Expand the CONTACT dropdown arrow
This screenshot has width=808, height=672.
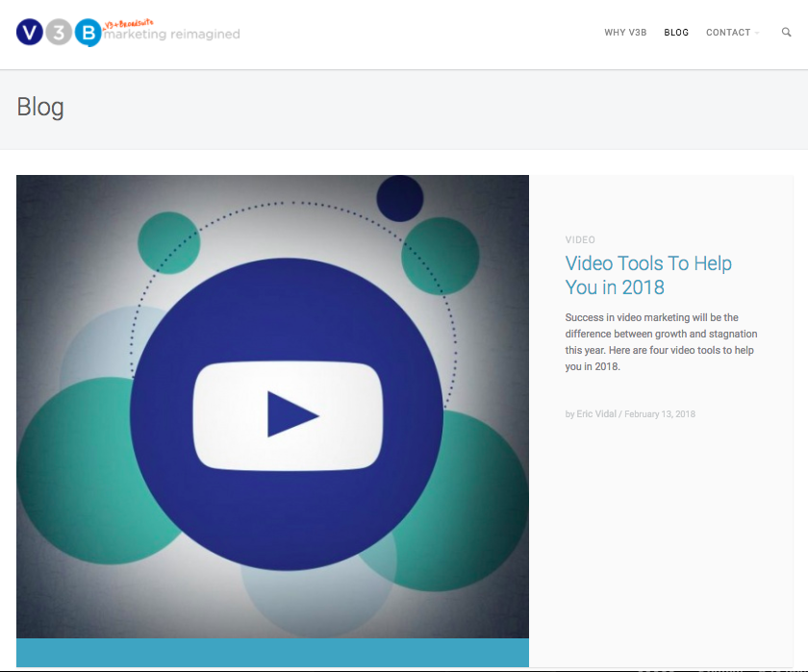(x=756, y=33)
